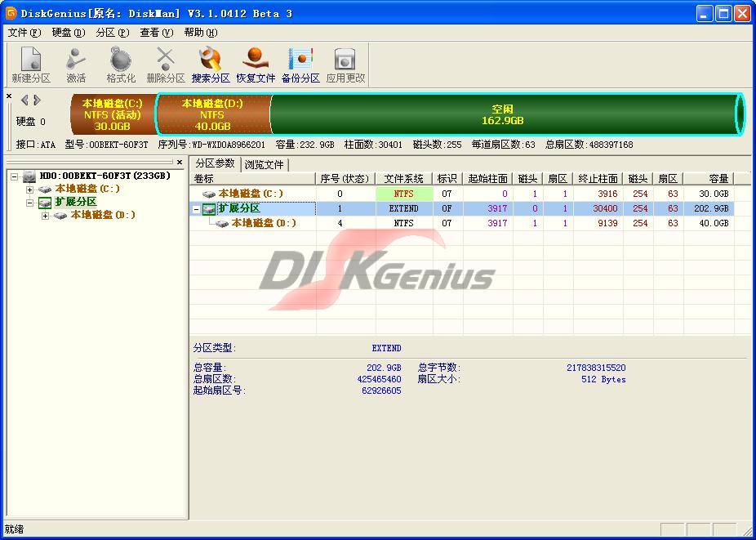Screen dimensions: 756x540
Task: Go to next disk with right arrow
Action: point(37,100)
